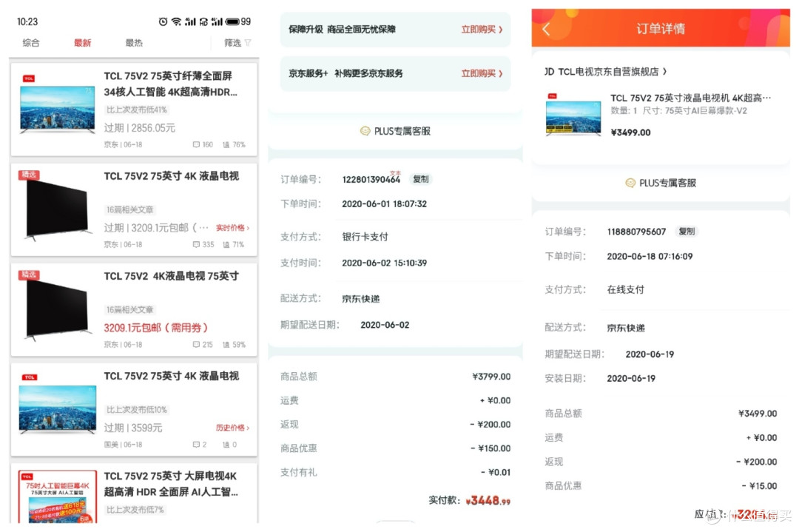Viewport: 799px width, 532px height.
Task: Copy order number 118880795607 via 复制 button
Action: point(687,232)
